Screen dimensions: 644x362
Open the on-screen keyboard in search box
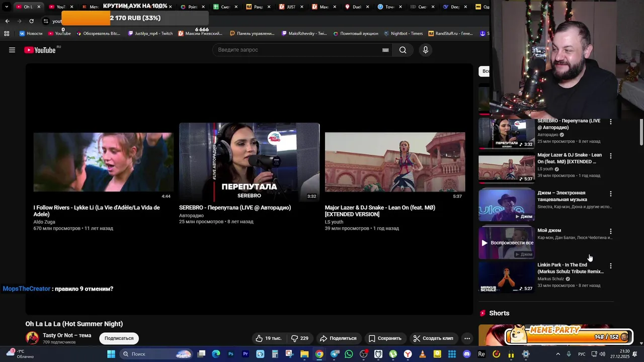385,50
